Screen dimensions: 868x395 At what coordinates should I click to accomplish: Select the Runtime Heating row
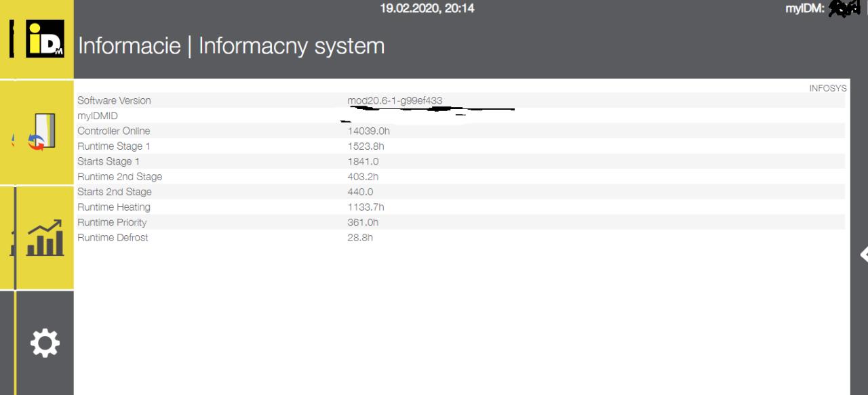[461, 207]
